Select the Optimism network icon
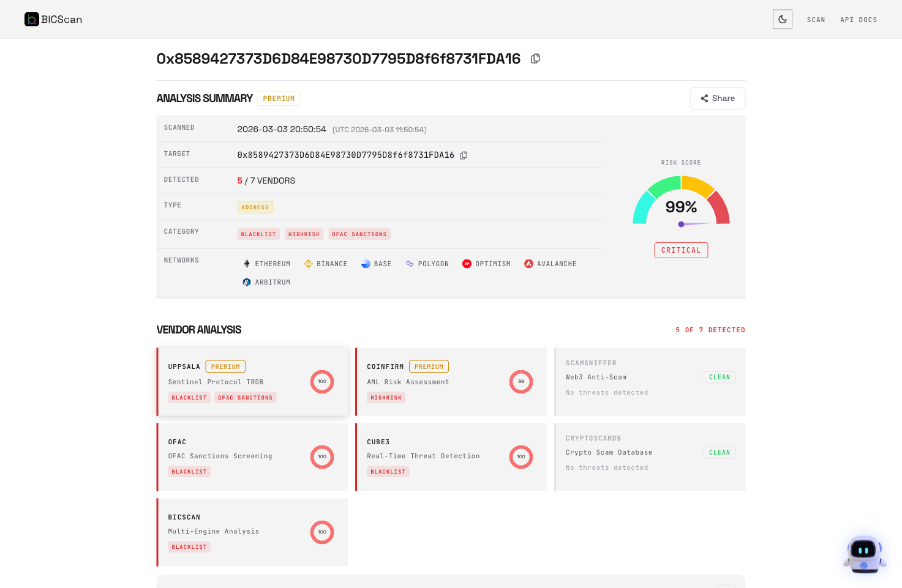The width and height of the screenshot is (902, 588). coord(467,263)
